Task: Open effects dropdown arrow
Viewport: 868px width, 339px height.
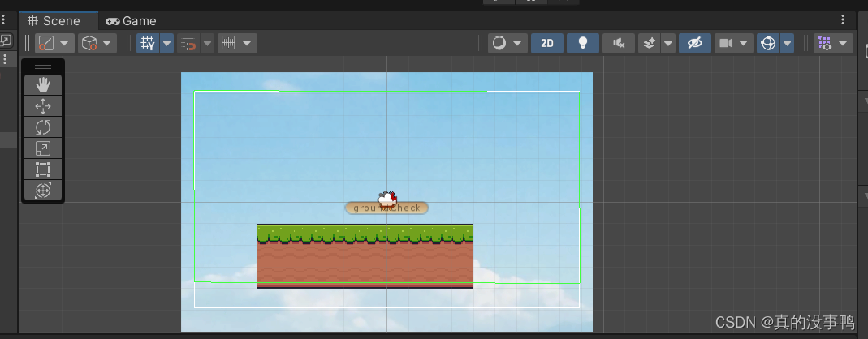Action: [x=668, y=43]
